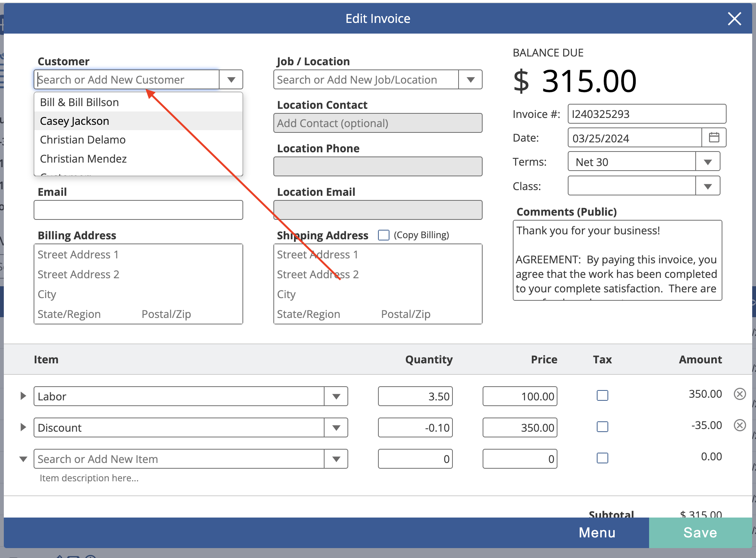Select Christian Delamo as the customer

click(x=82, y=140)
